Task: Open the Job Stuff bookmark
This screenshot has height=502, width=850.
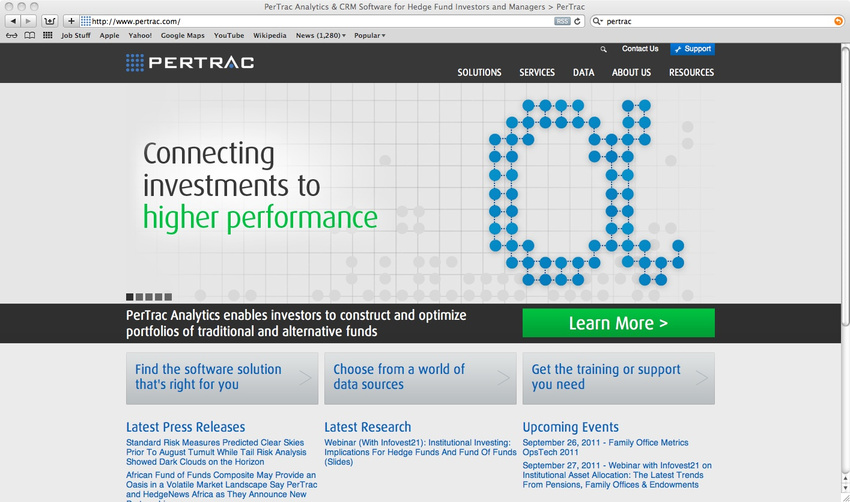Action: pos(76,35)
